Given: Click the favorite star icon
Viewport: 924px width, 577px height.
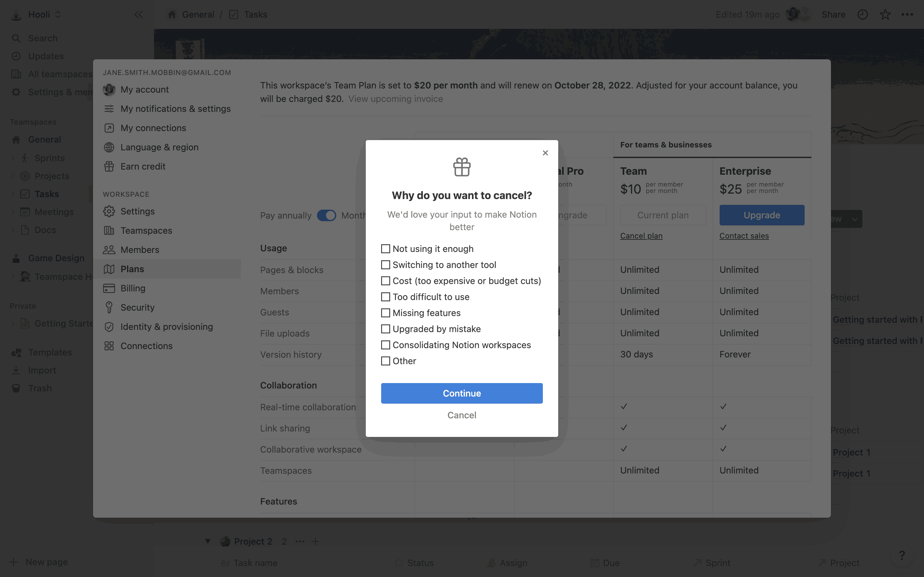Looking at the screenshot, I should (x=885, y=14).
